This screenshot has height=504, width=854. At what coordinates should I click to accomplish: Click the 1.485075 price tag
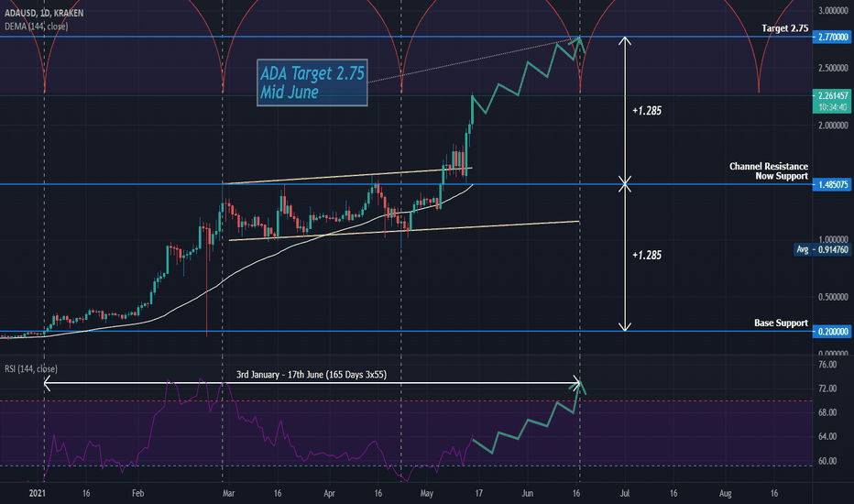coord(832,185)
